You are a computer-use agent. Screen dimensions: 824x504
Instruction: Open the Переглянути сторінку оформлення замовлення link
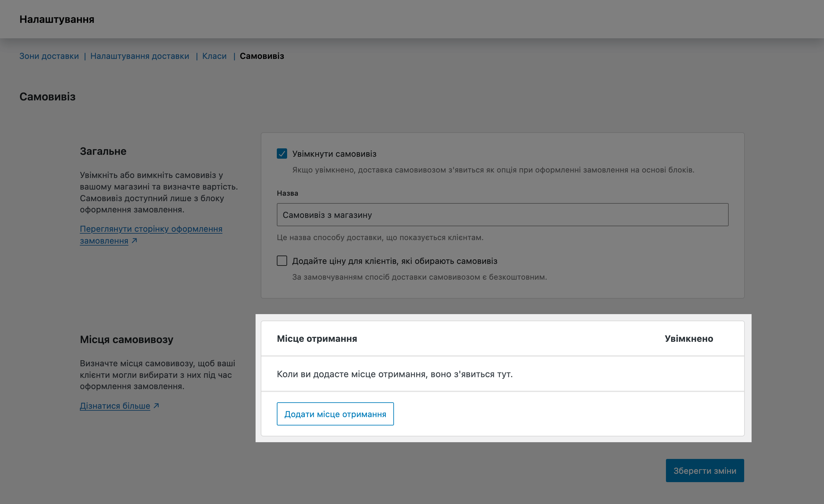pos(151,235)
